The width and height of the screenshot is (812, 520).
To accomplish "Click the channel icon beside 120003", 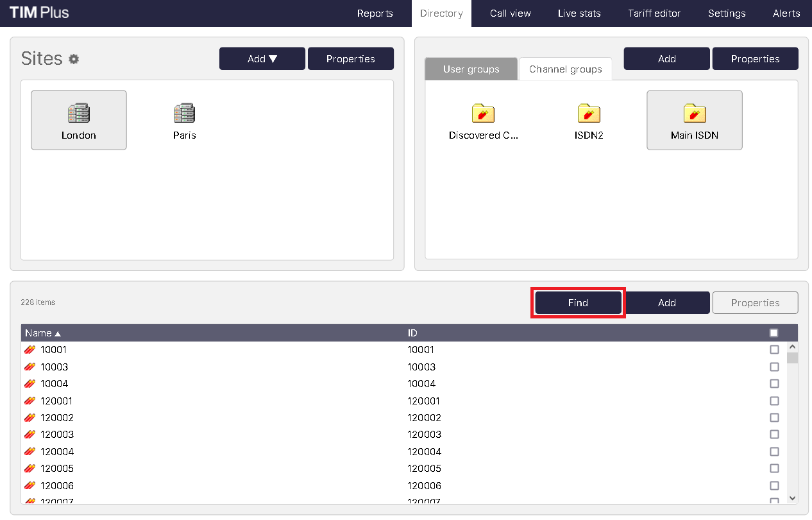I will pos(30,435).
